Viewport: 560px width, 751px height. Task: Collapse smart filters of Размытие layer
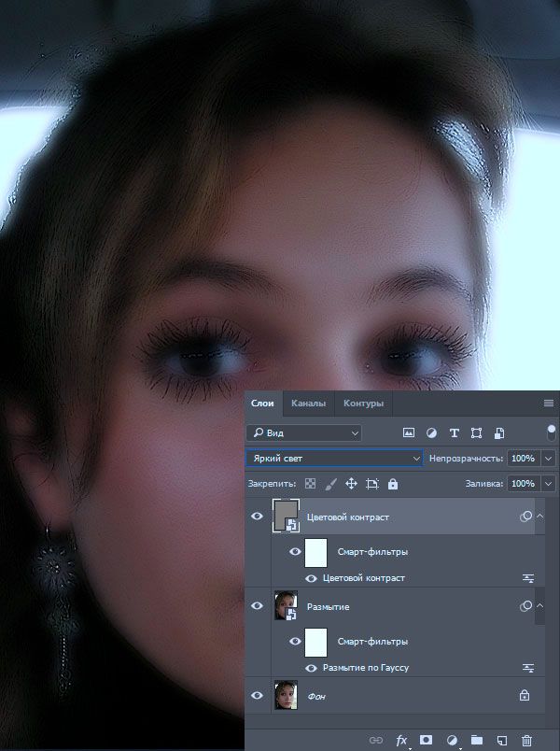(539, 606)
